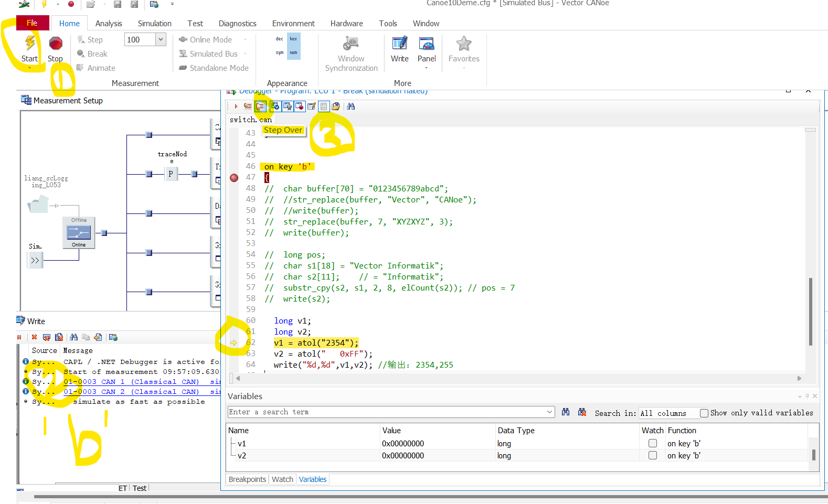
Task: Click the Write window ribbon icon
Action: coord(400,44)
